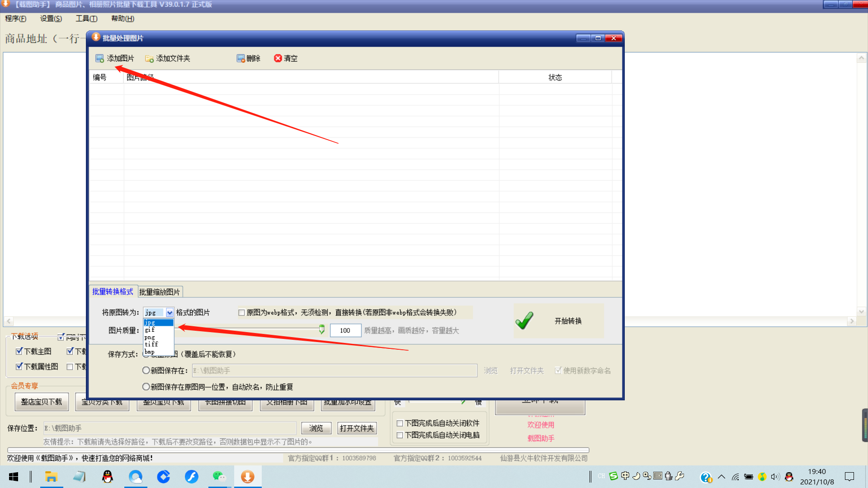
Task: Select the 新图保存在 radio button
Action: coord(146,371)
